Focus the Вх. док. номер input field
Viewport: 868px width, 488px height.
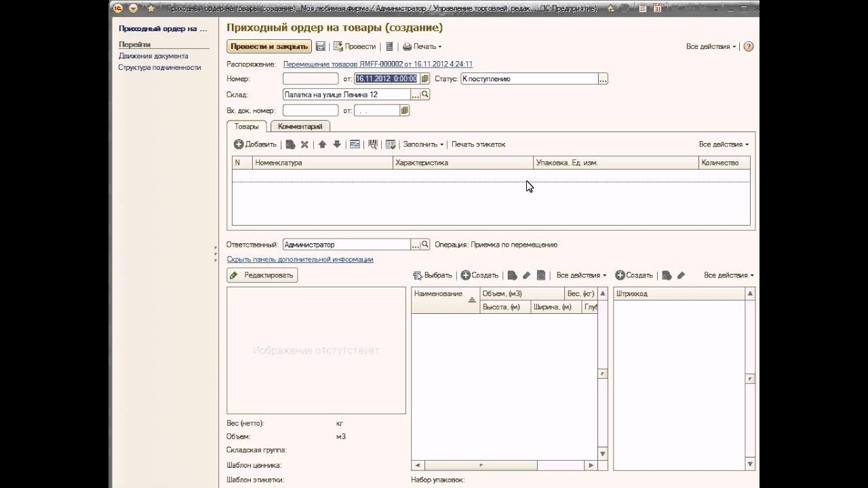311,110
